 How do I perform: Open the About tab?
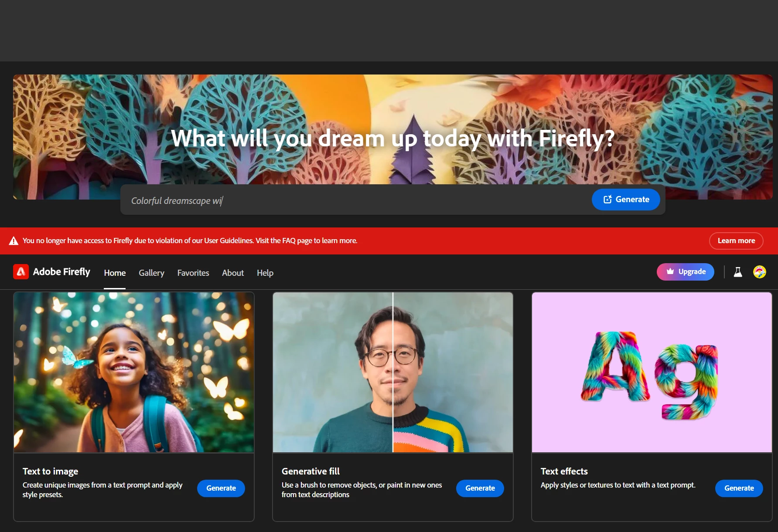click(233, 273)
